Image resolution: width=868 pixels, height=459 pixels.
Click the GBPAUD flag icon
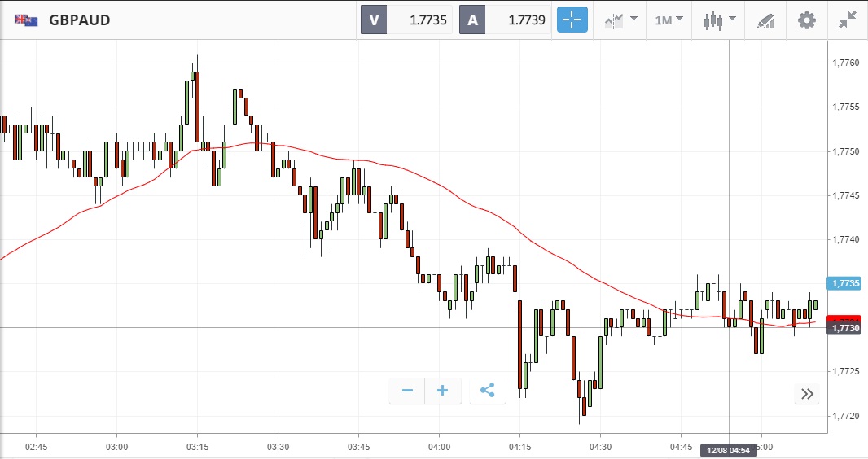tap(26, 20)
